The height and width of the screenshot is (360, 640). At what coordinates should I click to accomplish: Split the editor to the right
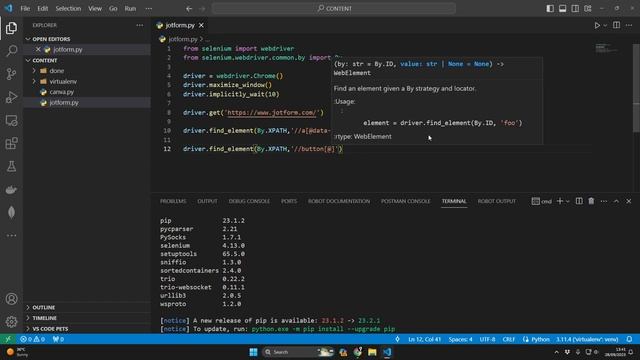pos(616,25)
